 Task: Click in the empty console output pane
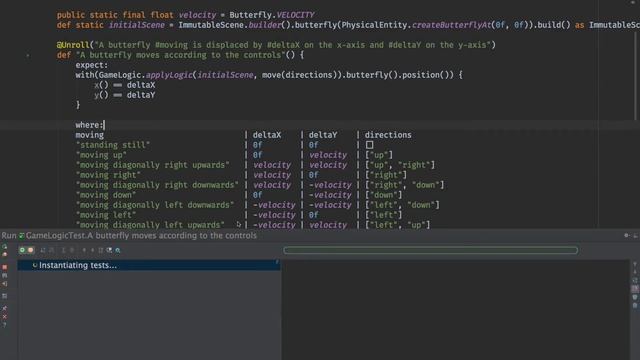click(x=455, y=310)
